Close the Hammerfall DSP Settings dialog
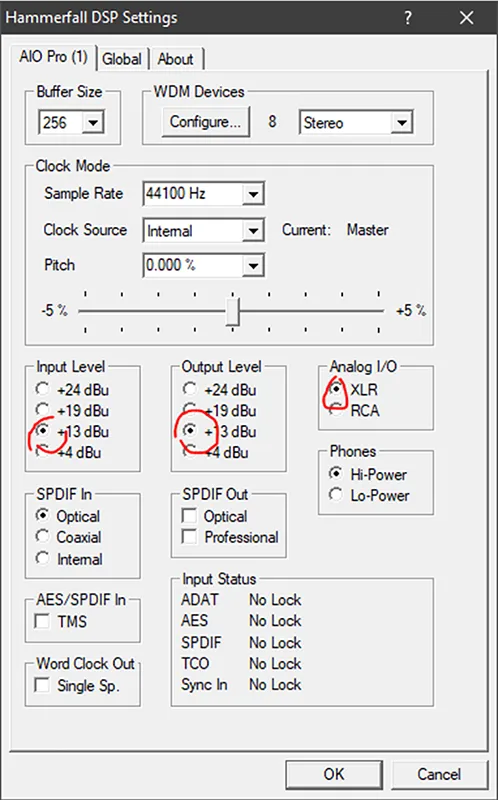This screenshot has height=800, width=498. [466, 18]
